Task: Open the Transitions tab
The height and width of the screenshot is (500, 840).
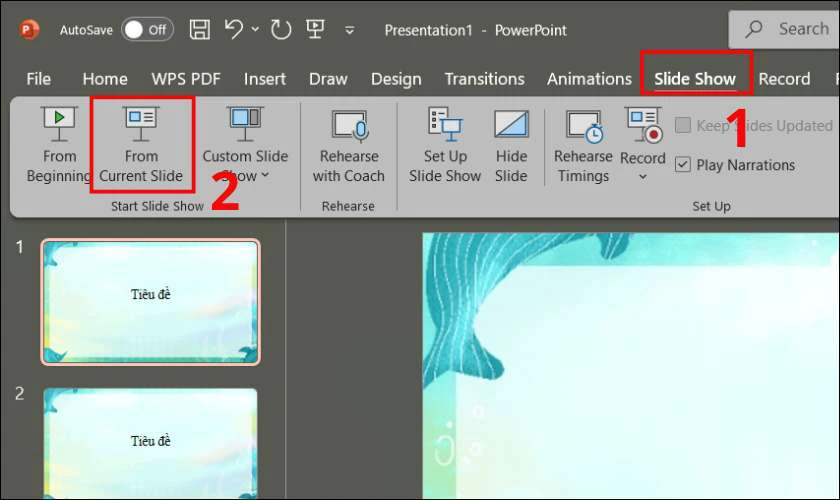Action: [484, 79]
